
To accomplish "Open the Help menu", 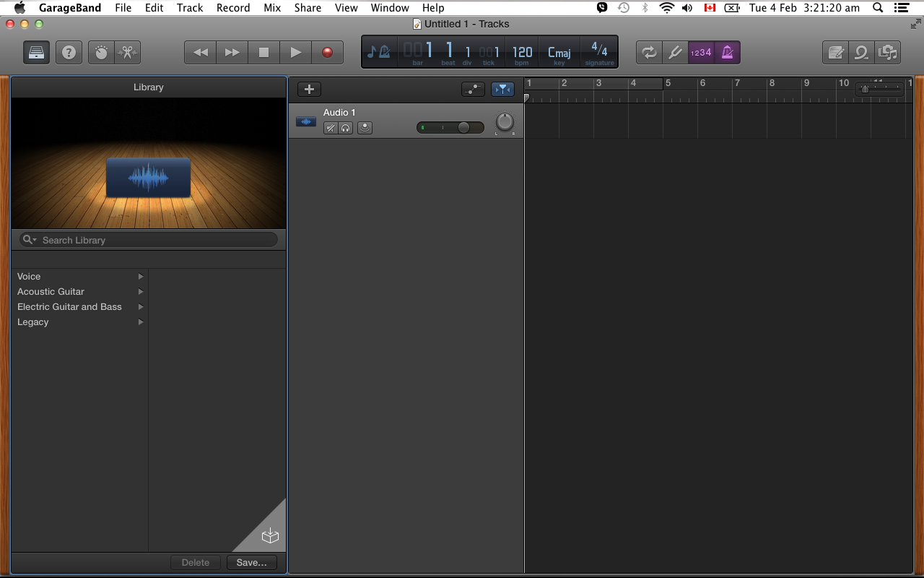I will click(x=433, y=8).
